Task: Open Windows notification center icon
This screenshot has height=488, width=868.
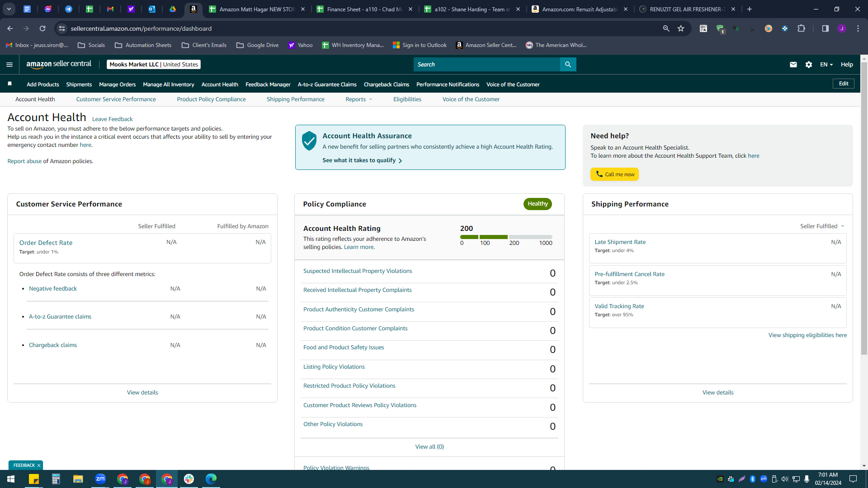Action: coord(853,479)
